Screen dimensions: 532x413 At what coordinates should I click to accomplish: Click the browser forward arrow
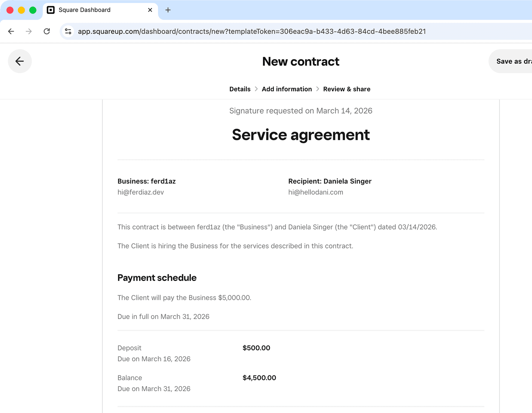pos(29,31)
